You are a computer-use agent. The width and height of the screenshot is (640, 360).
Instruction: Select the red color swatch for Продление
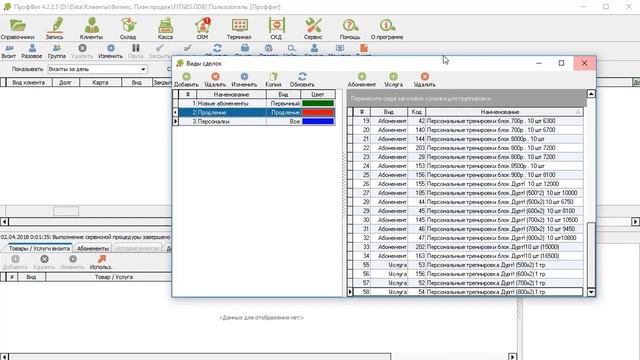[318, 112]
